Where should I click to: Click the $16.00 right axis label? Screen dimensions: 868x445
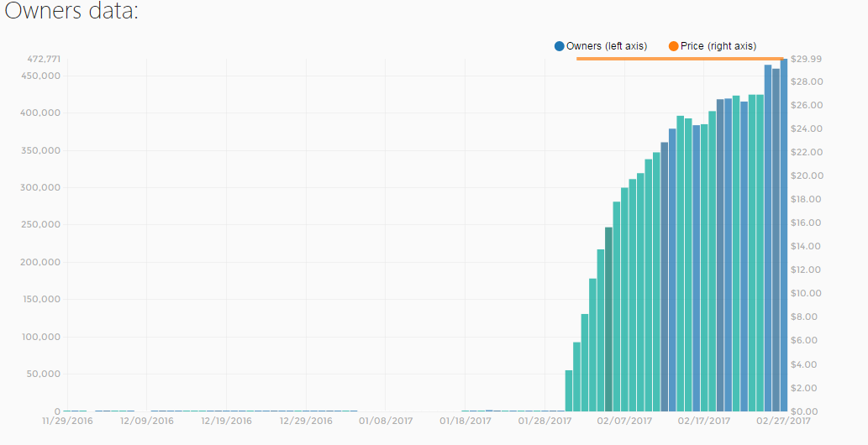[x=808, y=223]
